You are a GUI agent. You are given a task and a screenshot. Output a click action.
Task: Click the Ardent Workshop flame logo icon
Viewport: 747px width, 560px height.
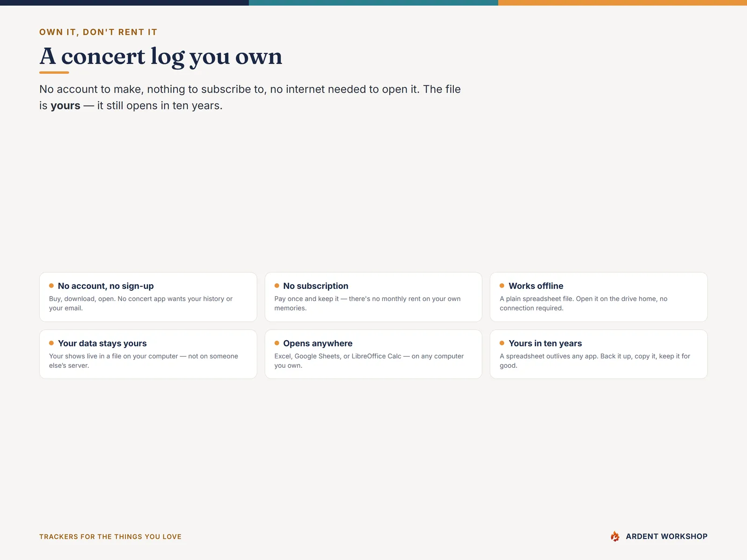(x=615, y=536)
